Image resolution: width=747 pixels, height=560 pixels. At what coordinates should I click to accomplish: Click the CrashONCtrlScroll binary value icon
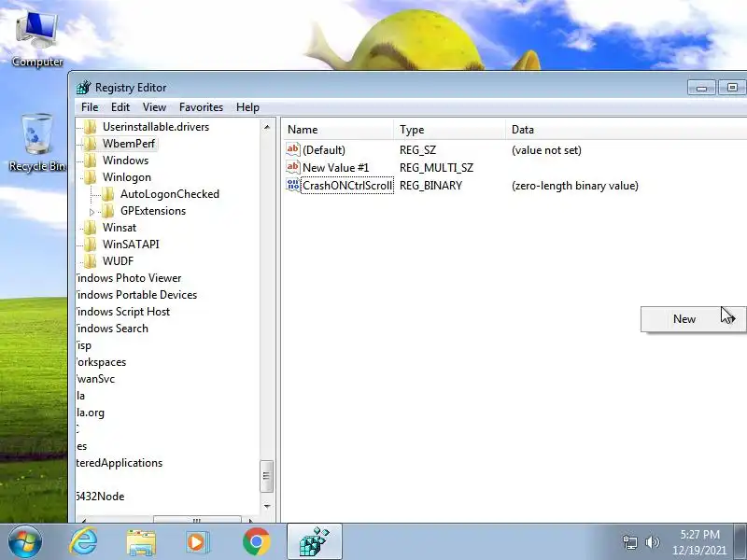[x=293, y=185]
